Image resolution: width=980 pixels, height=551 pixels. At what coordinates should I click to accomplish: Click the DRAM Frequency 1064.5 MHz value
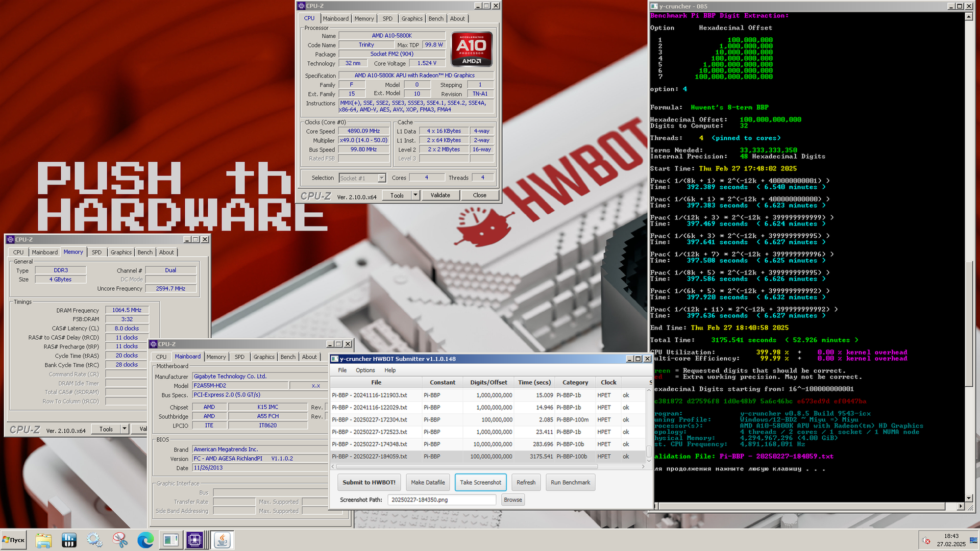point(127,310)
